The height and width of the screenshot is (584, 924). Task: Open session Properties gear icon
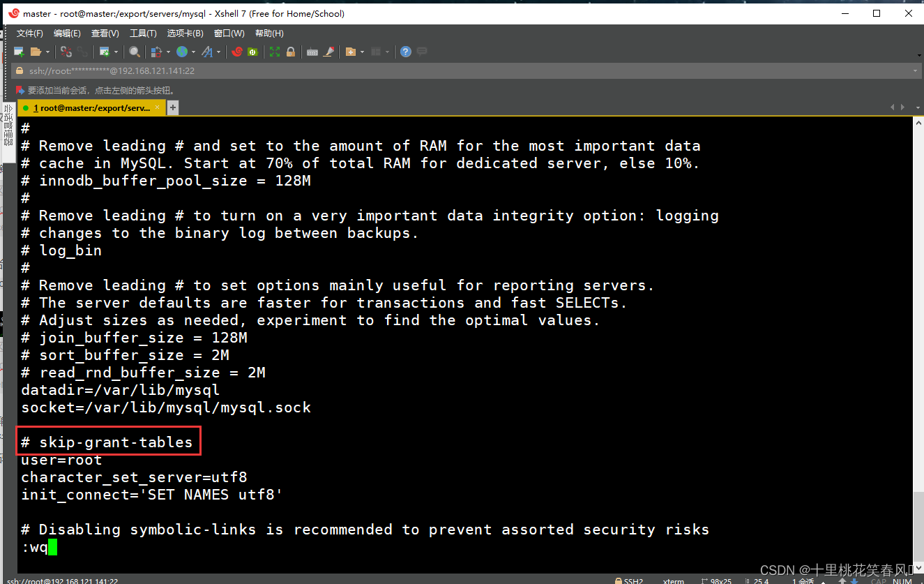coord(105,52)
